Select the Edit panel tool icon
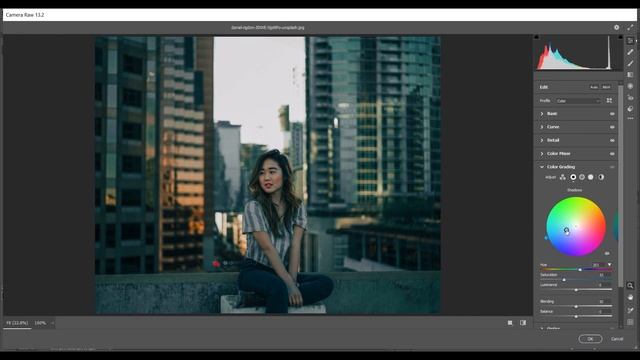Image resolution: width=640 pixels, height=360 pixels. click(x=630, y=40)
